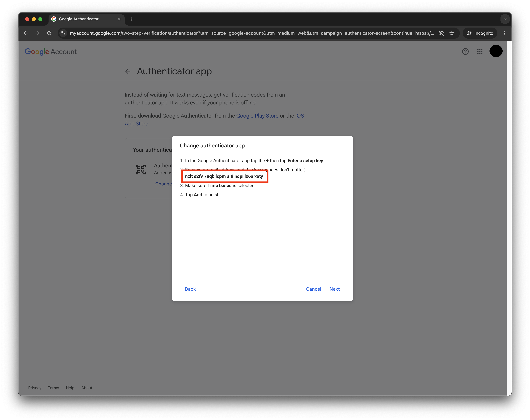Go back with Authenticator app arrow
Screen dimensions: 530x420
pos(128,71)
